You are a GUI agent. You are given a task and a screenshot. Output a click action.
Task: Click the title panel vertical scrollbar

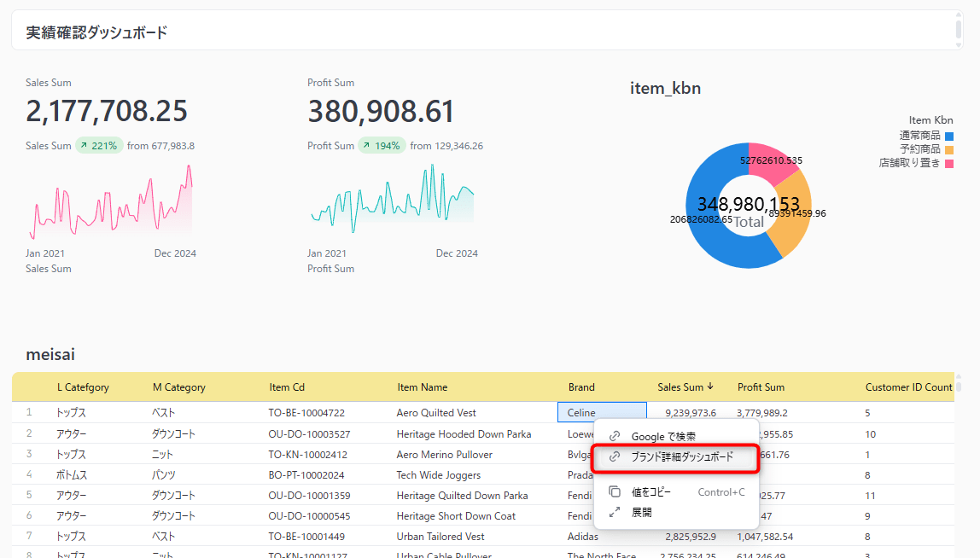click(x=958, y=29)
